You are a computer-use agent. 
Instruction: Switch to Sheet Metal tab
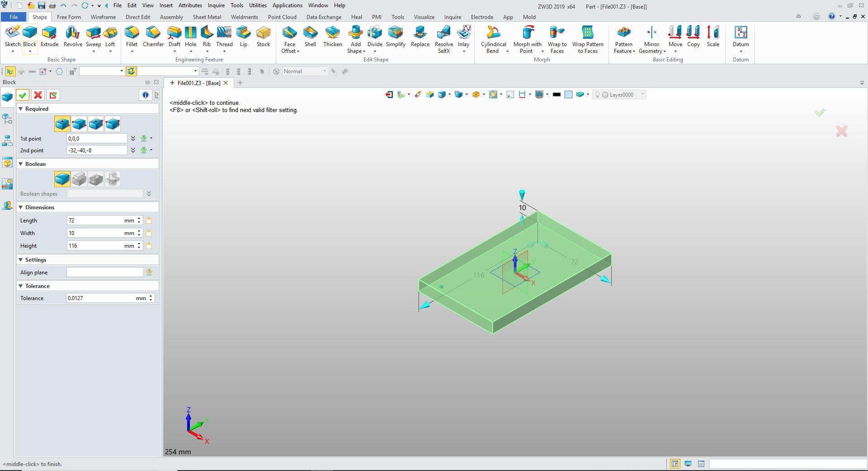pyautogui.click(x=207, y=17)
